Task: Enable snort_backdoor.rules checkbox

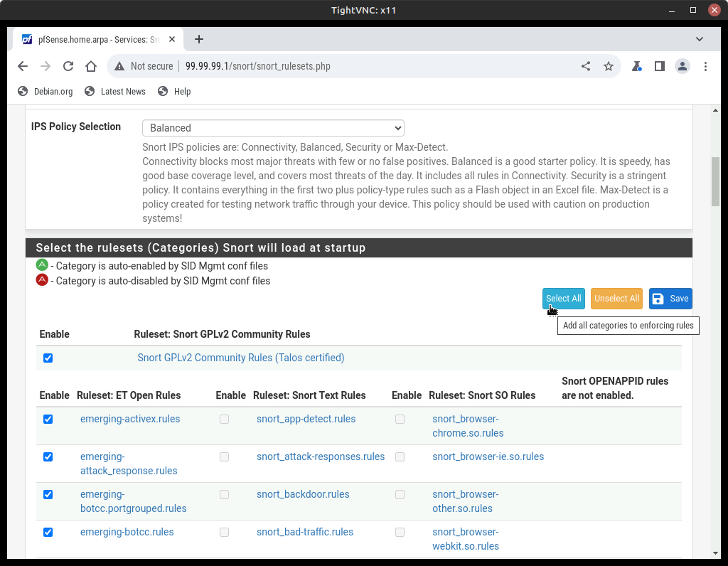Action: pos(224,494)
